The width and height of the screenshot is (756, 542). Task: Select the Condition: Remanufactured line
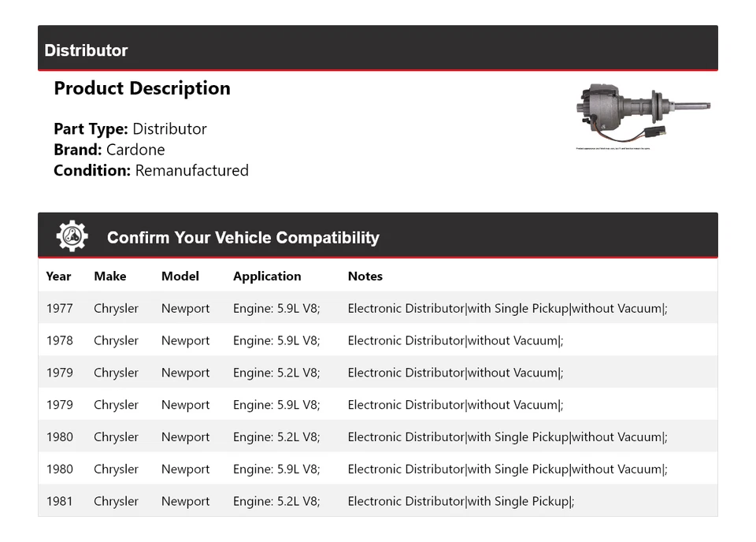(x=151, y=170)
